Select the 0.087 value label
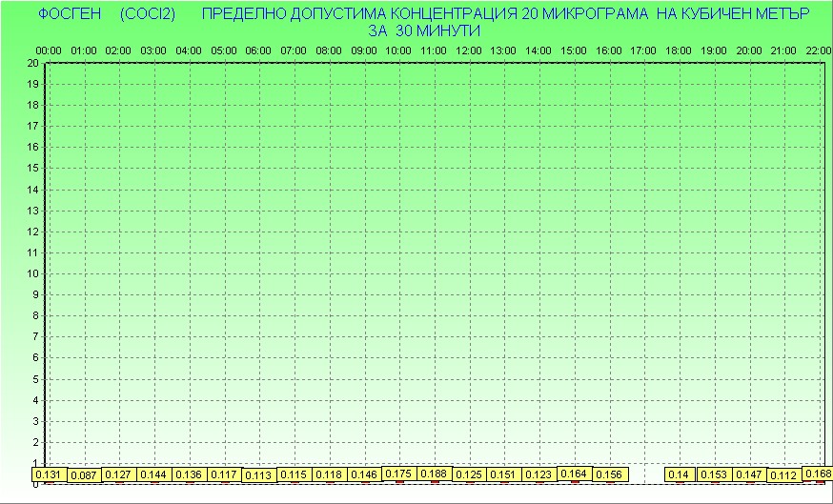833x504 pixels. [x=84, y=475]
